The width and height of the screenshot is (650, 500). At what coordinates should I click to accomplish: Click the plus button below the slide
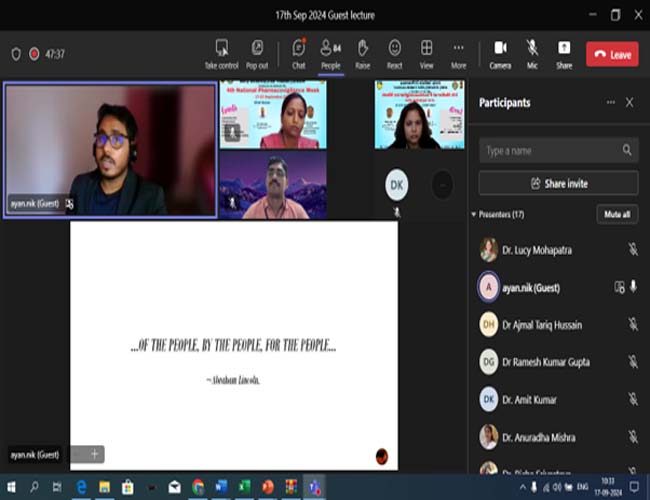pyautogui.click(x=95, y=454)
